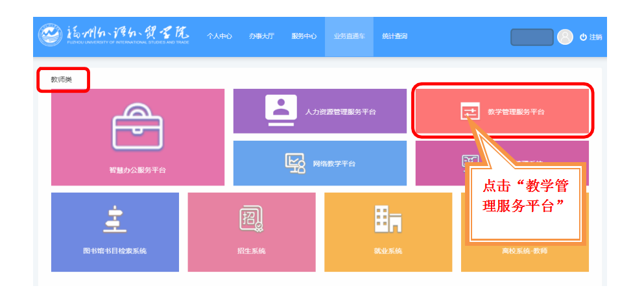
Task: Open the 网络教学平台 tile
Action: 320,163
